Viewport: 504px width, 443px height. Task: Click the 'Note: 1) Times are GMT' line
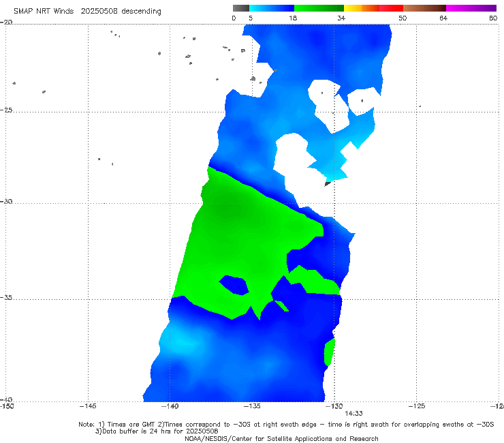(286, 425)
